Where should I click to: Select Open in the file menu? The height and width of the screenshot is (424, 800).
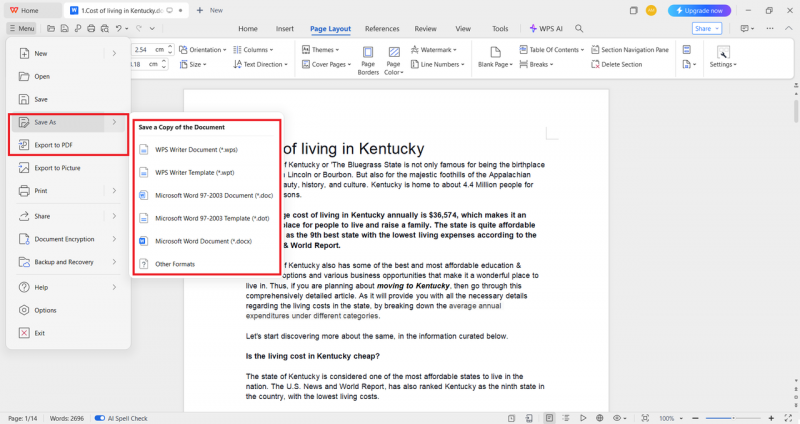click(66, 77)
